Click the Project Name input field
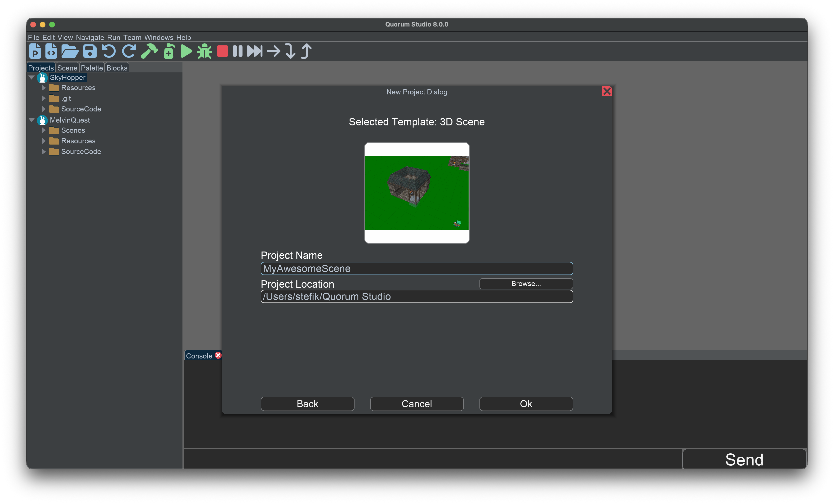This screenshot has width=834, height=504. (x=417, y=268)
